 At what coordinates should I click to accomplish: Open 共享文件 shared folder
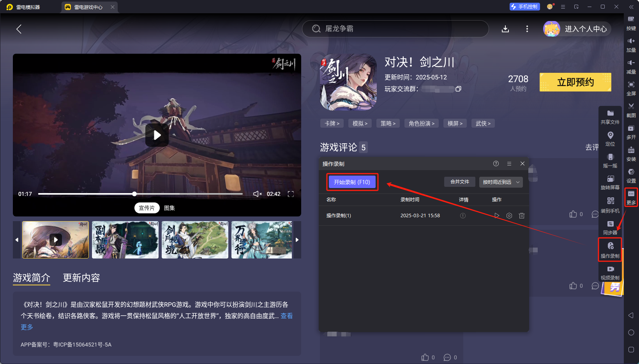coord(610,117)
